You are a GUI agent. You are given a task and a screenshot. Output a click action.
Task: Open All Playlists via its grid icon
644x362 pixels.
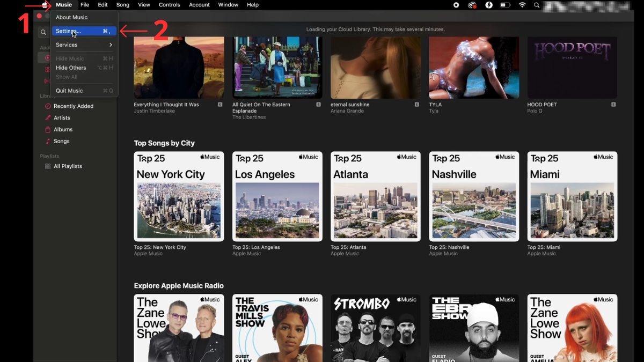click(48, 166)
